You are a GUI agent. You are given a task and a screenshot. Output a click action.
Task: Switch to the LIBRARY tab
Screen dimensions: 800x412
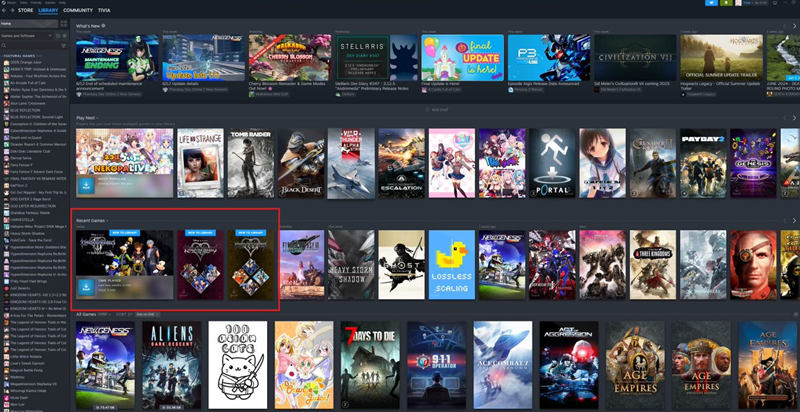point(48,10)
